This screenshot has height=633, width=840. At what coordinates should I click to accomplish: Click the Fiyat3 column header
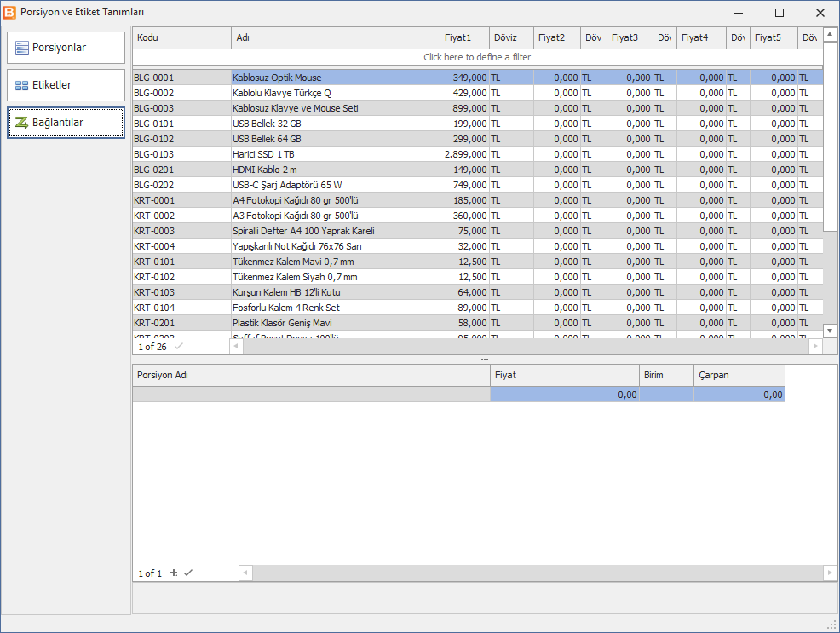tap(630, 38)
